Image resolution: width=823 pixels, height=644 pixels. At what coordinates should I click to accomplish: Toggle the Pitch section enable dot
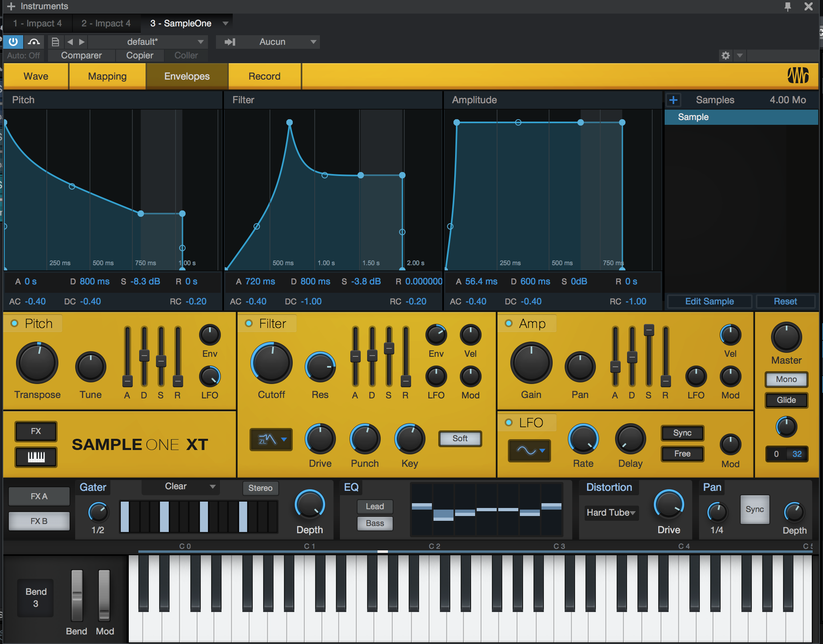click(14, 323)
